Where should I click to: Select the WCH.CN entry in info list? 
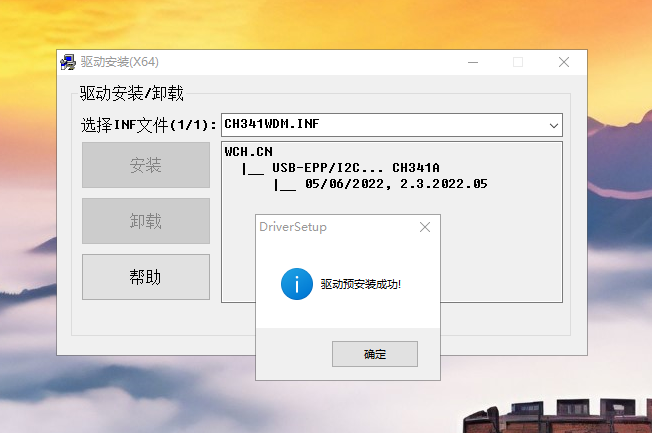pyautogui.click(x=249, y=152)
